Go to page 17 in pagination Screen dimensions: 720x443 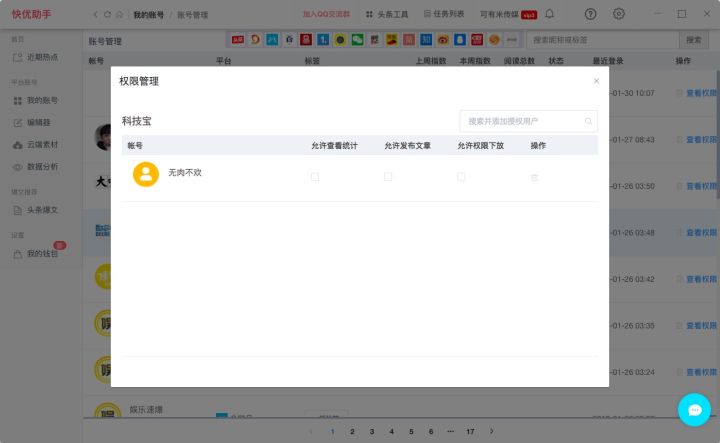click(470, 431)
